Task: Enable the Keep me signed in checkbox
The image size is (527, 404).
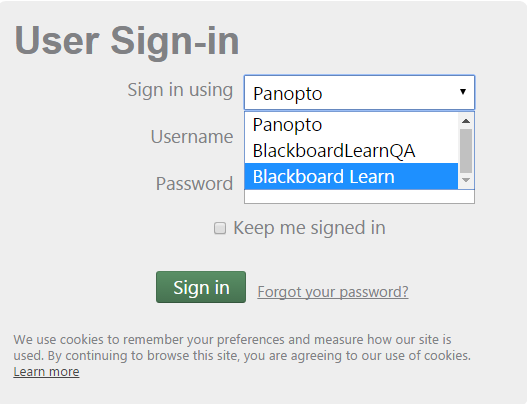Action: click(x=220, y=228)
